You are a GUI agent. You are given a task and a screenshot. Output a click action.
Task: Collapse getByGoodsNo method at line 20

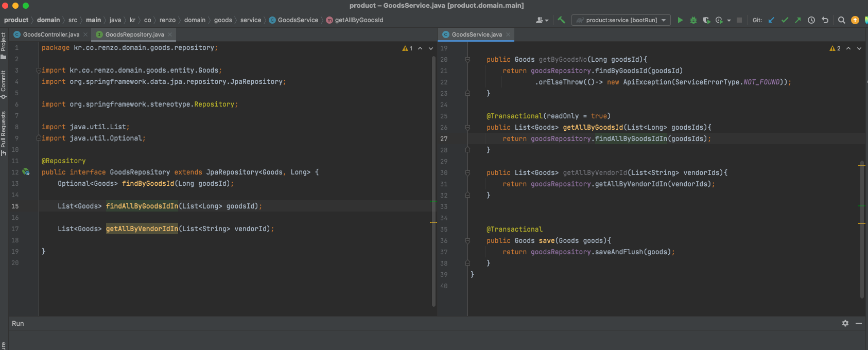coord(467,60)
